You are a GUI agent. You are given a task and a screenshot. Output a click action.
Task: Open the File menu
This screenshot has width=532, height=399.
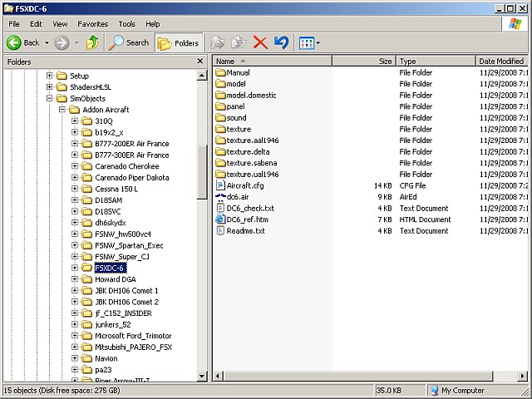[x=14, y=24]
